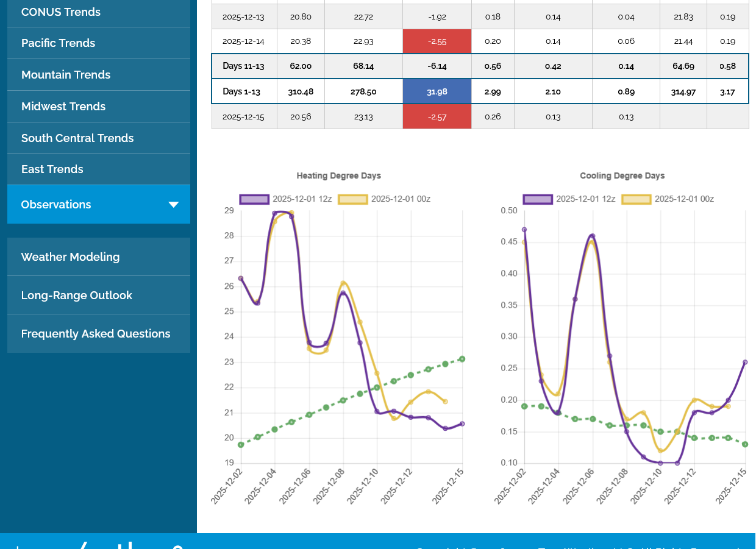Click the blue 31.98 cell in Days 1-13 row
756x549 pixels.
437,91
